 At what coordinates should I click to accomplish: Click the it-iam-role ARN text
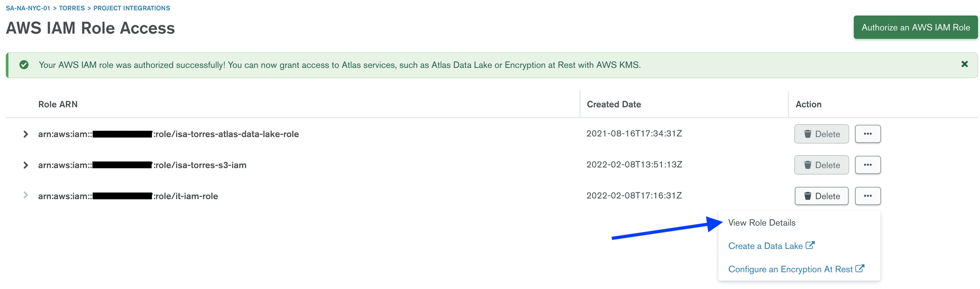click(128, 196)
